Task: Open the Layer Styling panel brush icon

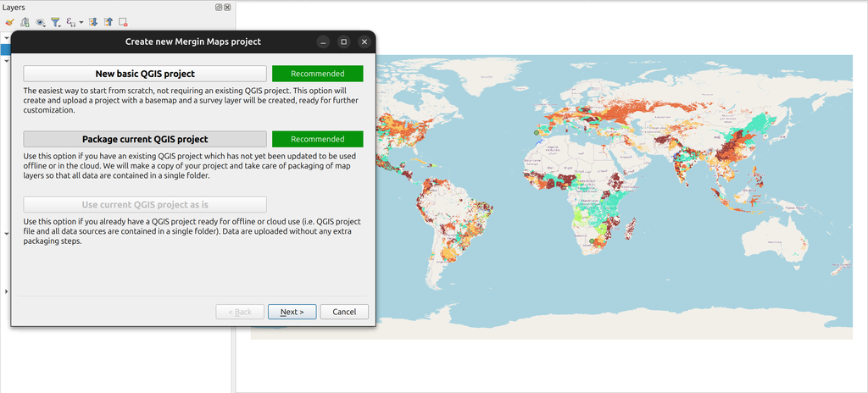Action: point(8,22)
